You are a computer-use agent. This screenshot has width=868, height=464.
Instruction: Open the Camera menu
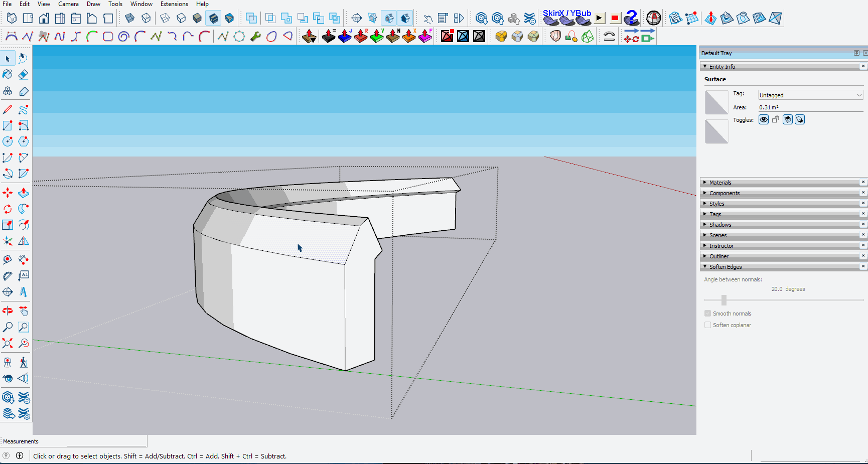pyautogui.click(x=68, y=4)
